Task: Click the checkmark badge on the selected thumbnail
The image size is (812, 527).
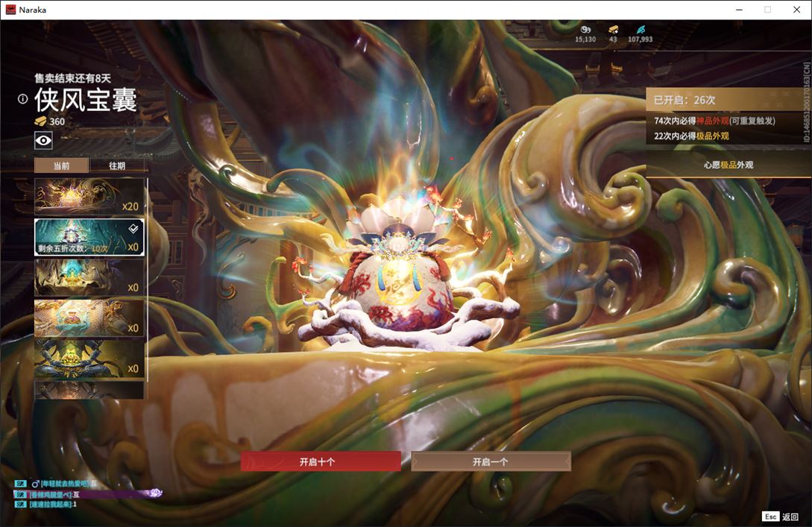Action: click(x=133, y=228)
